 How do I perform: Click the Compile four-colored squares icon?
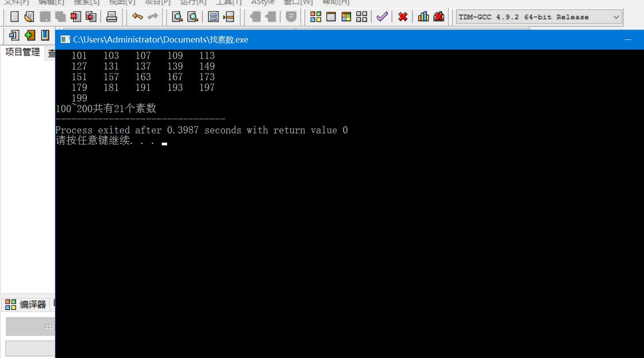(316, 17)
